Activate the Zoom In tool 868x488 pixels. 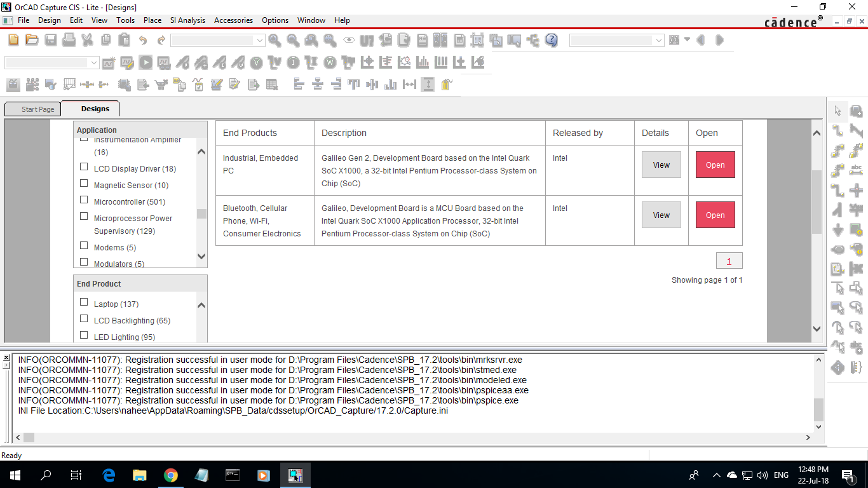[x=275, y=40]
